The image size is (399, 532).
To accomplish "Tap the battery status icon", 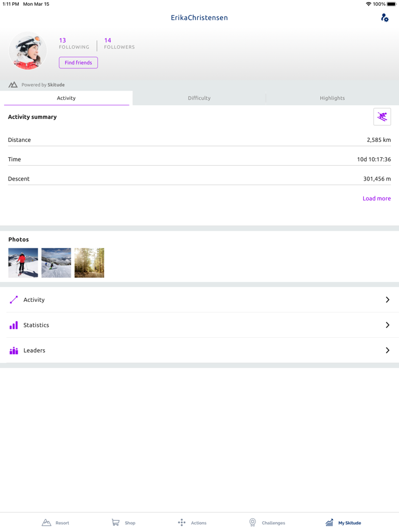I will [392, 4].
